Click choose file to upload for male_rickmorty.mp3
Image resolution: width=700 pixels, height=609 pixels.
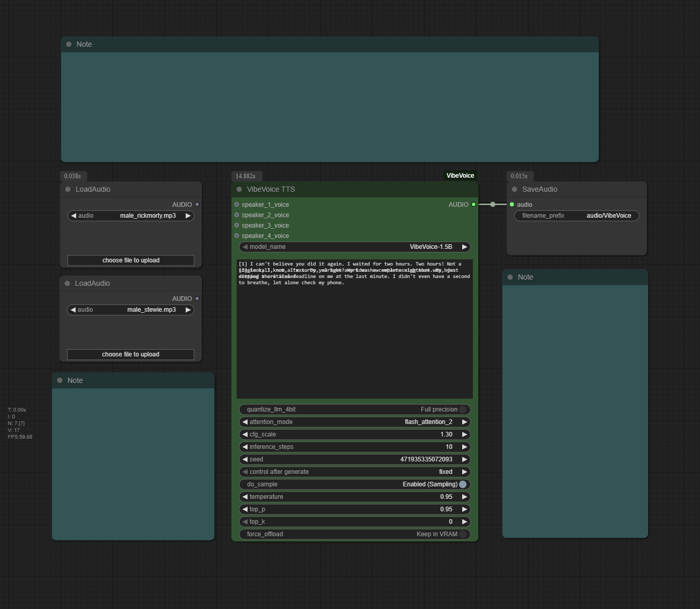tap(130, 260)
